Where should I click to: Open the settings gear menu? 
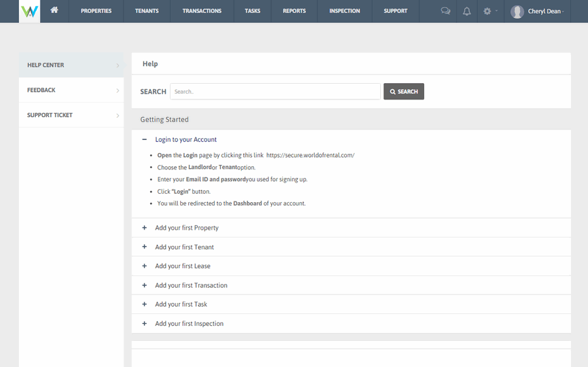[x=487, y=11]
